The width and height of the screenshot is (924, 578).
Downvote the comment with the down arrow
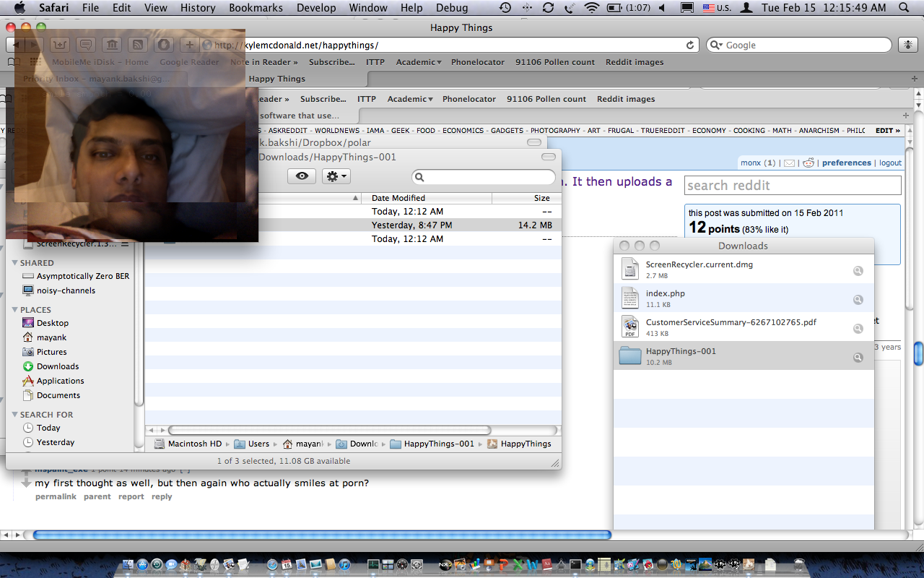point(26,483)
